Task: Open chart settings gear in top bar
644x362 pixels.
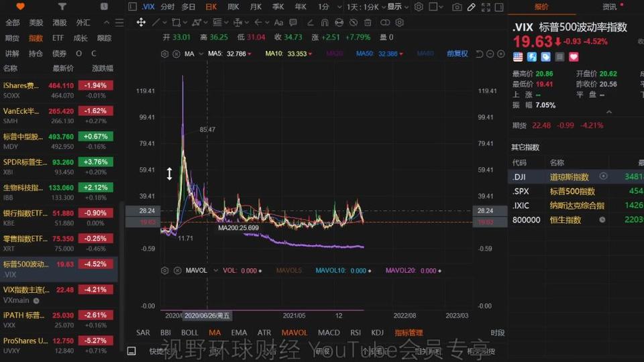Action: [419, 7]
